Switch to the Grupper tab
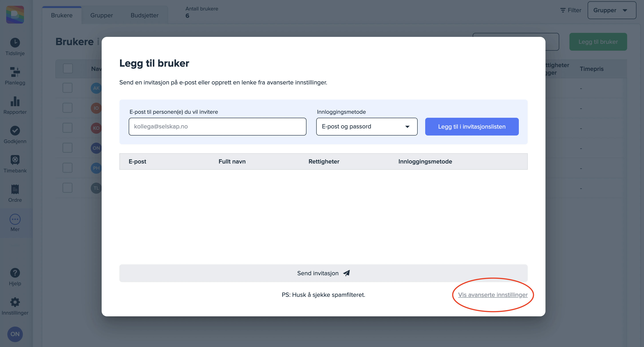The height and width of the screenshot is (347, 644). tap(101, 15)
